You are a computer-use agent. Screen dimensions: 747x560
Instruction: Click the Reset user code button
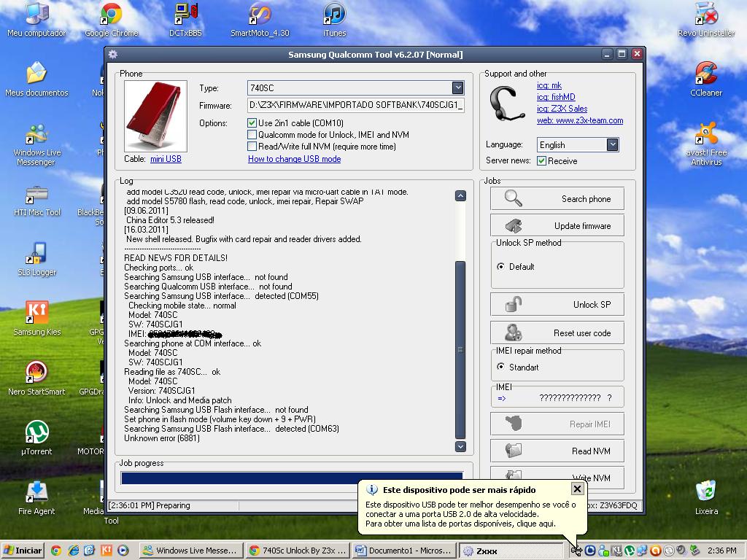[x=557, y=332]
